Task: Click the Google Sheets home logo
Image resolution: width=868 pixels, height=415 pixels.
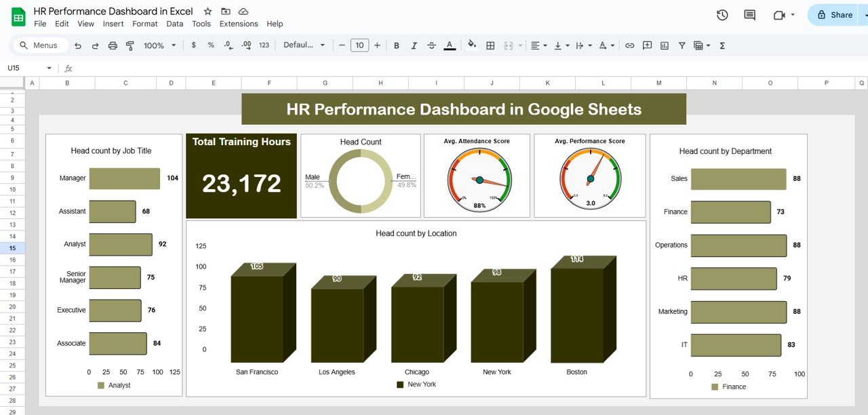Action: pos(18,17)
